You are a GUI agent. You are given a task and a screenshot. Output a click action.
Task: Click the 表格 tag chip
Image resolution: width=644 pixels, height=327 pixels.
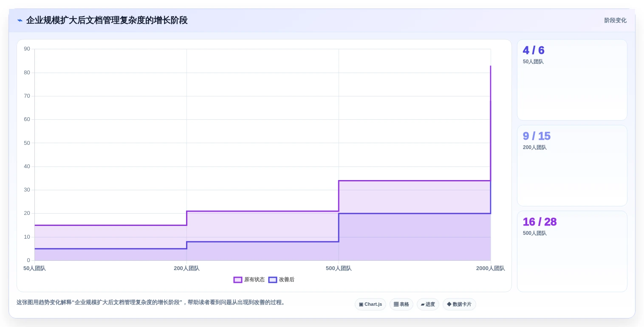tap(401, 304)
